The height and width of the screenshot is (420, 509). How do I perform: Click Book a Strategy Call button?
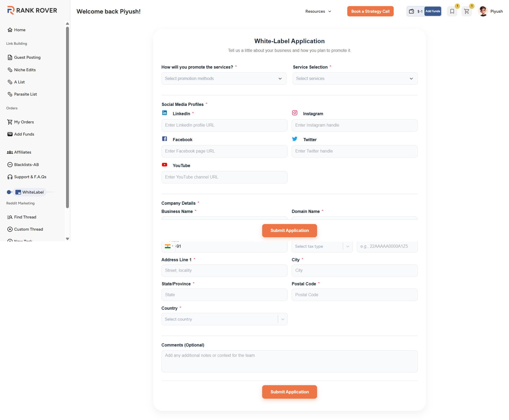pyautogui.click(x=370, y=11)
